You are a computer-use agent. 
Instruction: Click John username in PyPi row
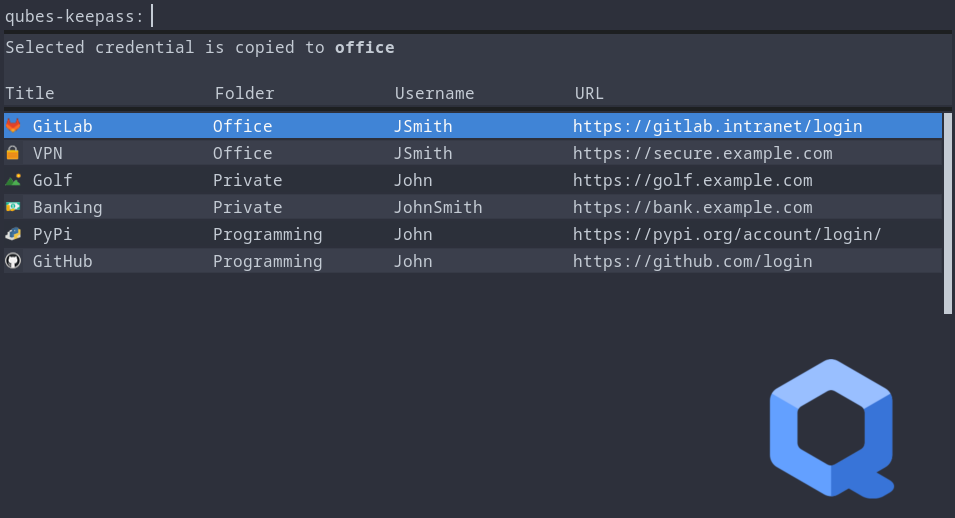pos(413,235)
